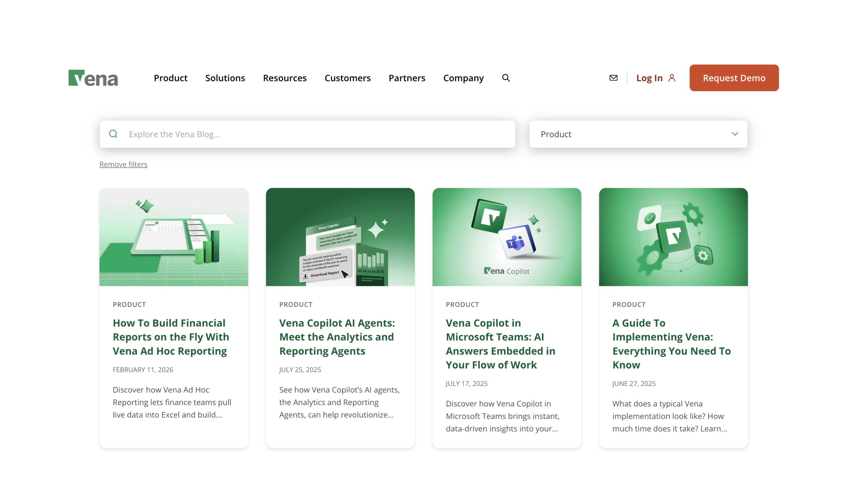Open the Solutions navigation menu
The image size is (856, 504).
click(x=225, y=78)
